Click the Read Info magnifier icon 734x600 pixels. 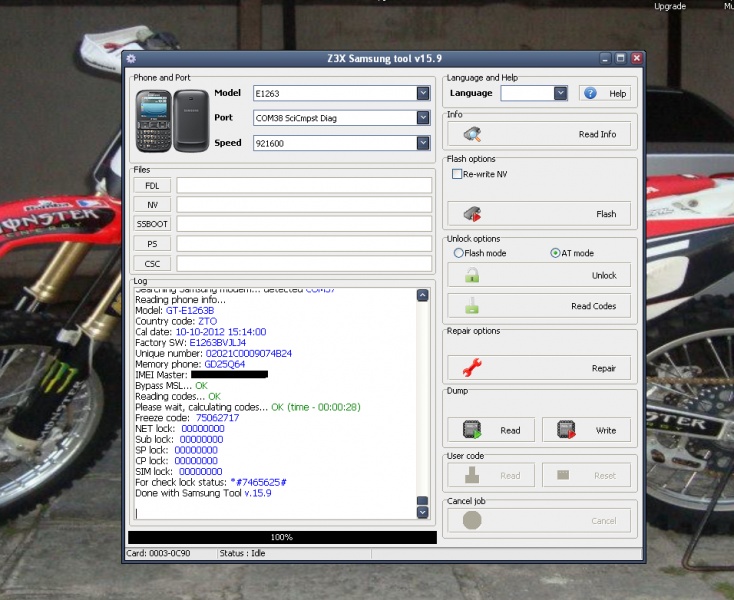pyautogui.click(x=472, y=134)
